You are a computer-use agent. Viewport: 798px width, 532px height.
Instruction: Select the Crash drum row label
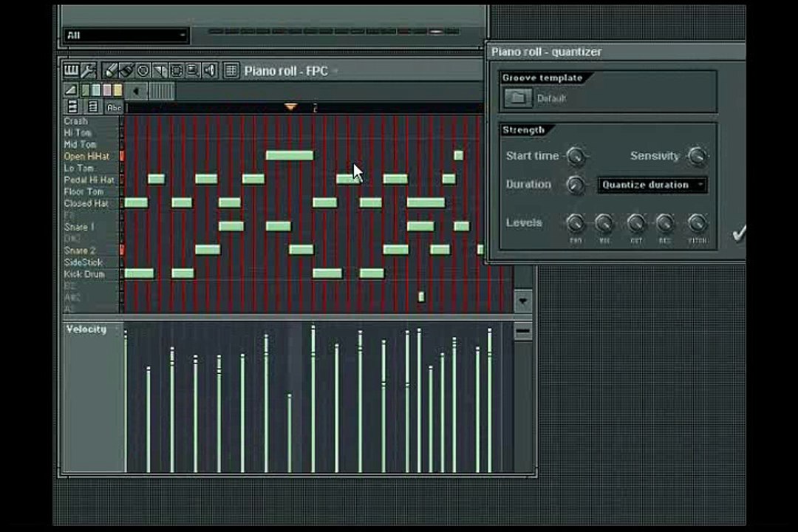(76, 121)
